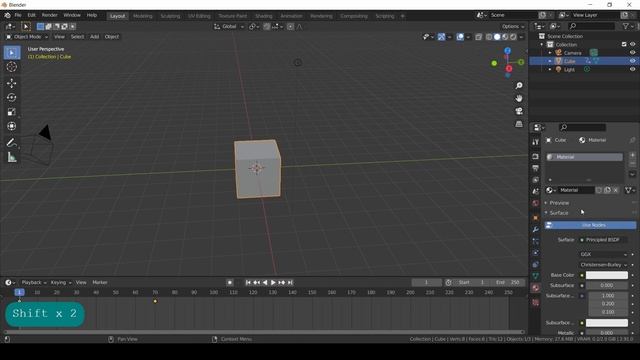The width and height of the screenshot is (640, 360).
Task: Open the timeline Marker menu
Action: pyautogui.click(x=100, y=282)
